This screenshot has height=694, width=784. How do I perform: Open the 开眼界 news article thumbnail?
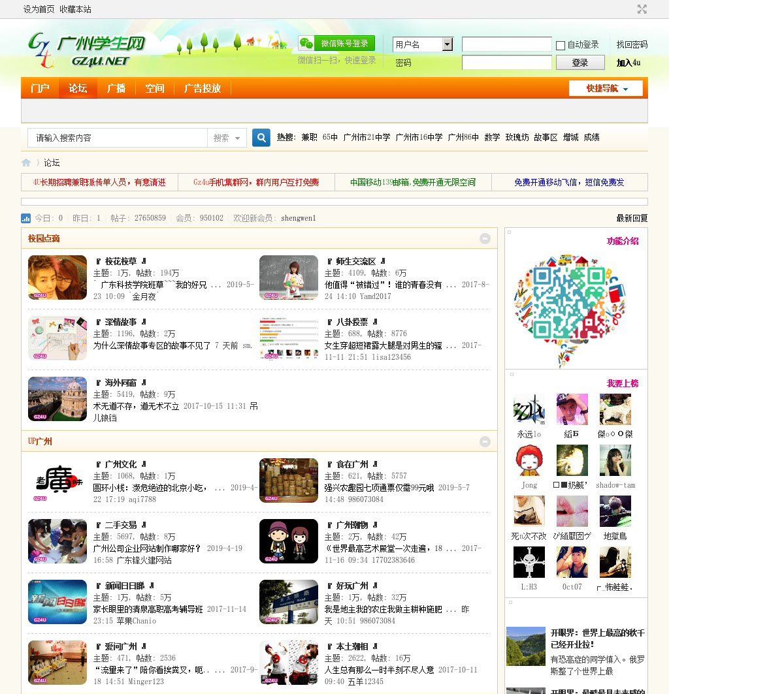click(x=526, y=646)
